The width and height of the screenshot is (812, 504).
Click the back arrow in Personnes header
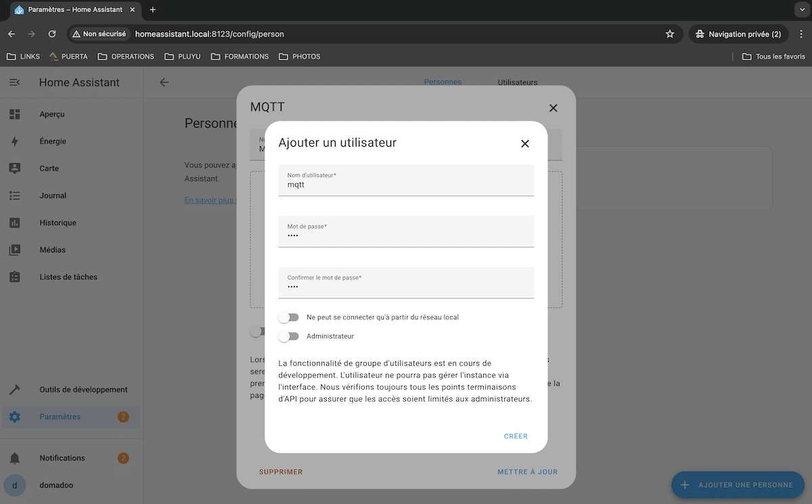click(x=164, y=83)
